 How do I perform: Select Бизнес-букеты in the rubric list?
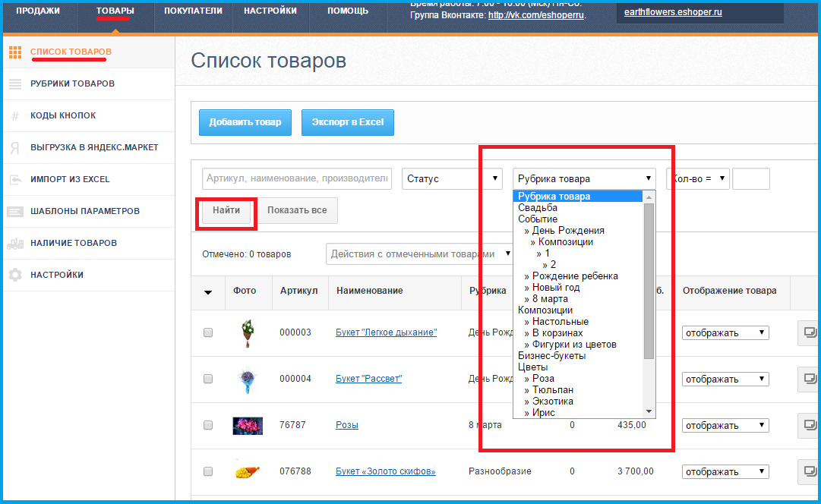(x=552, y=356)
